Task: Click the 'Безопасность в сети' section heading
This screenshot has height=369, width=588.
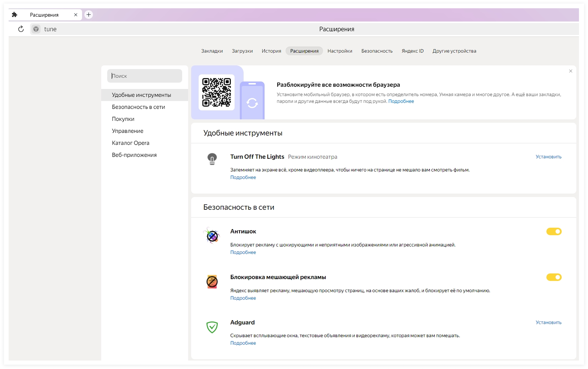Action: click(x=239, y=207)
